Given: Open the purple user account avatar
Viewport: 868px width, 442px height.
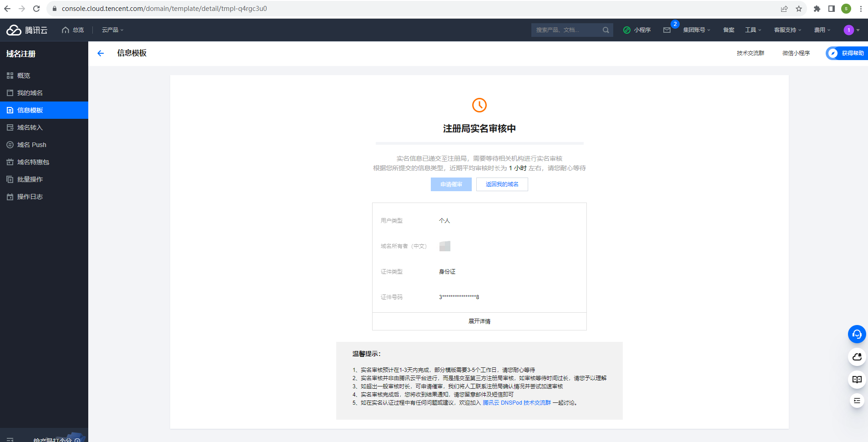Looking at the screenshot, I should tap(848, 30).
